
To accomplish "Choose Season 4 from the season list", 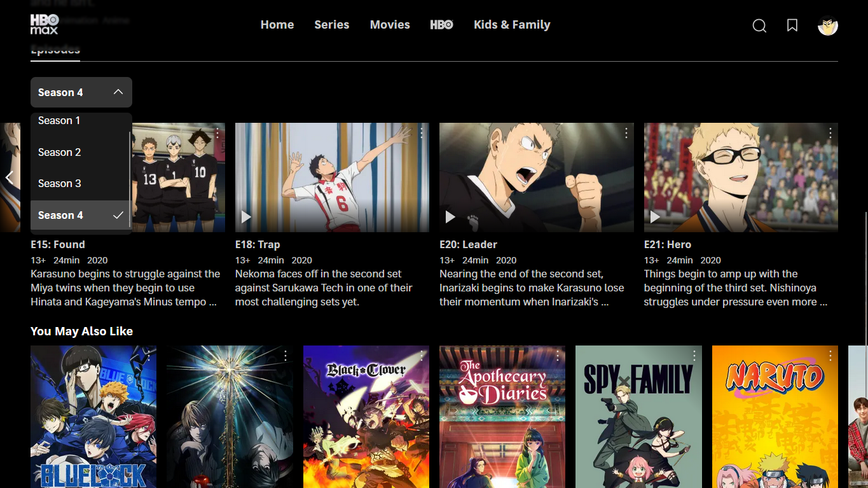I will [x=79, y=215].
